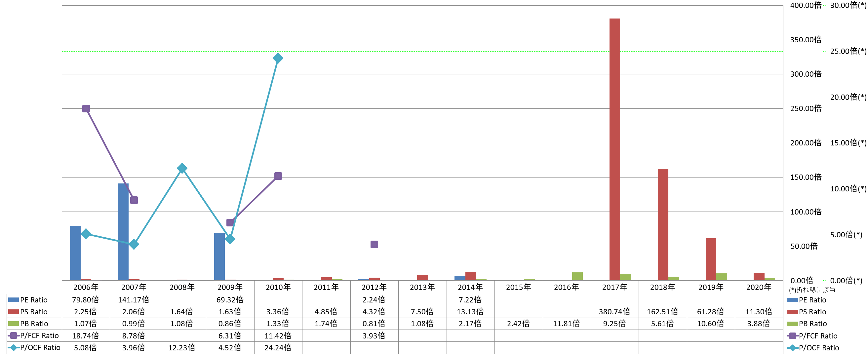Click the 2006年 blue PE Ratio bar
The height and width of the screenshot is (354, 868).
pos(75,253)
